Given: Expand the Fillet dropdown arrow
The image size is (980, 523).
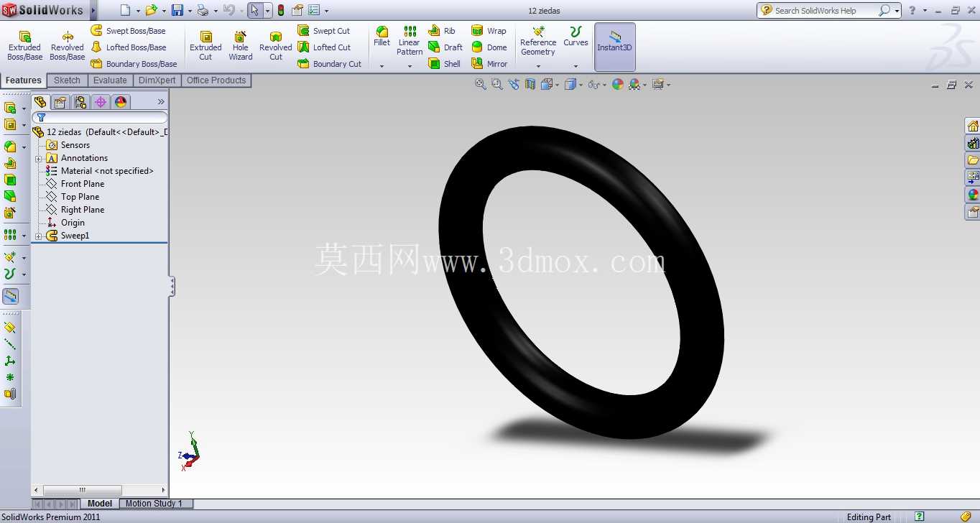Looking at the screenshot, I should [382, 66].
